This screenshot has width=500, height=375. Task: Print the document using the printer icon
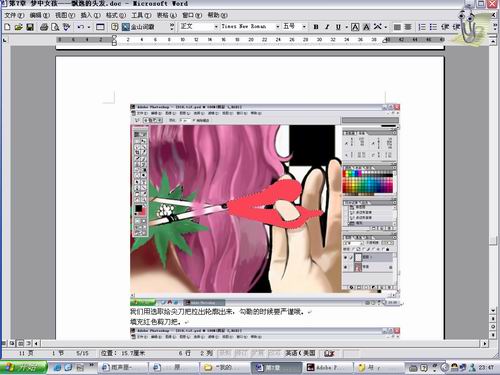pos(44,27)
